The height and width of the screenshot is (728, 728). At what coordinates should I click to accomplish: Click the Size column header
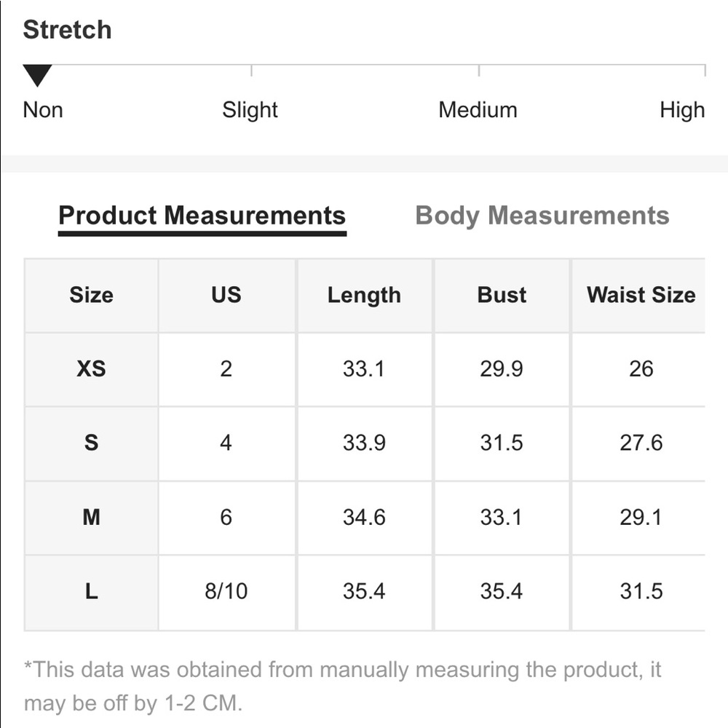pyautogui.click(x=91, y=295)
